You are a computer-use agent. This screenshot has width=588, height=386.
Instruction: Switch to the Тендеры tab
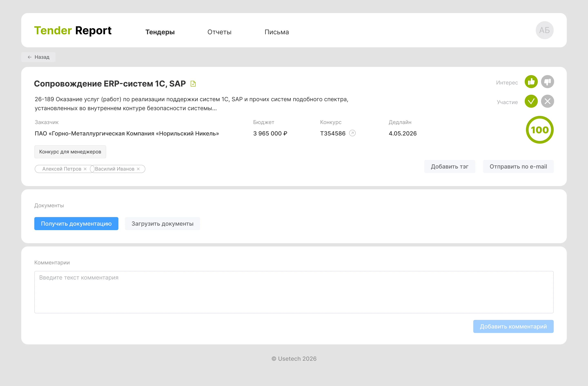(160, 32)
